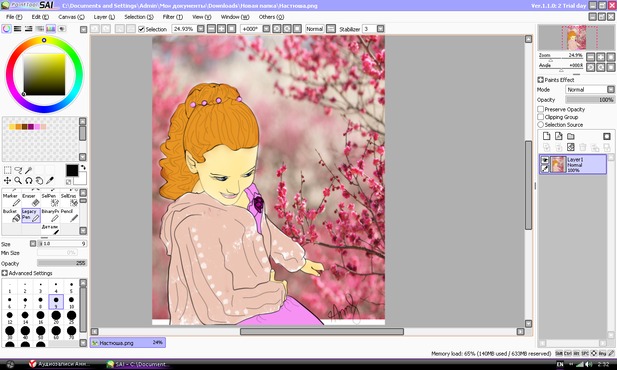
Task: Open the Window menu
Action: pos(235,17)
